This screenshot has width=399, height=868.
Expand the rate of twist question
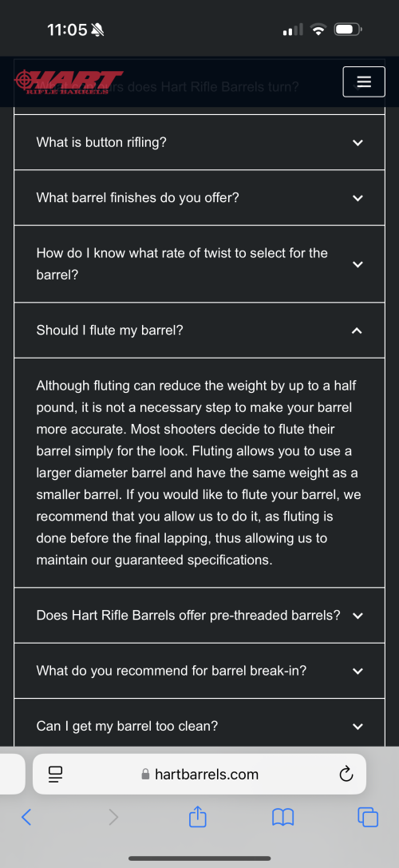pyautogui.click(x=199, y=264)
